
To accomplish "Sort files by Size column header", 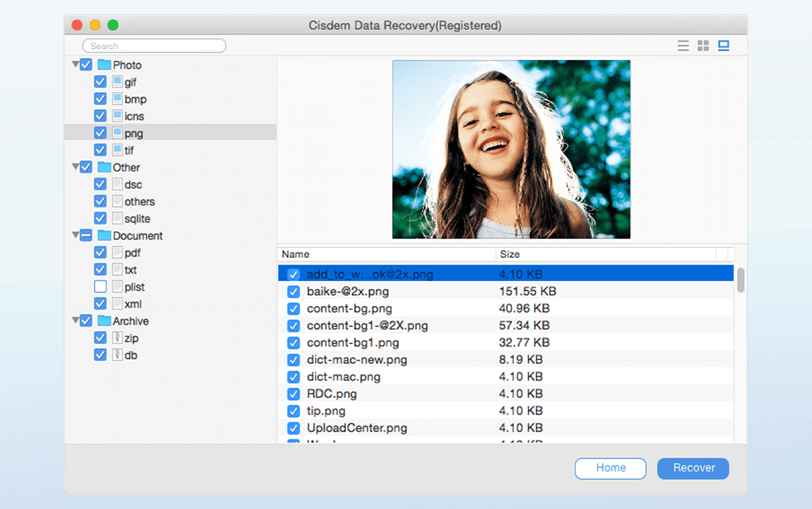I will tap(510, 254).
